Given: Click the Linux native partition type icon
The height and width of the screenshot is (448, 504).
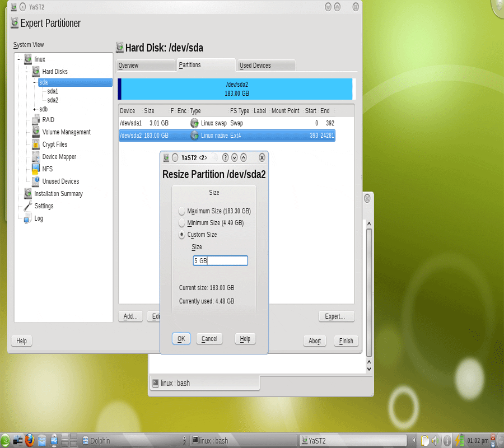Looking at the screenshot, I should click(194, 136).
